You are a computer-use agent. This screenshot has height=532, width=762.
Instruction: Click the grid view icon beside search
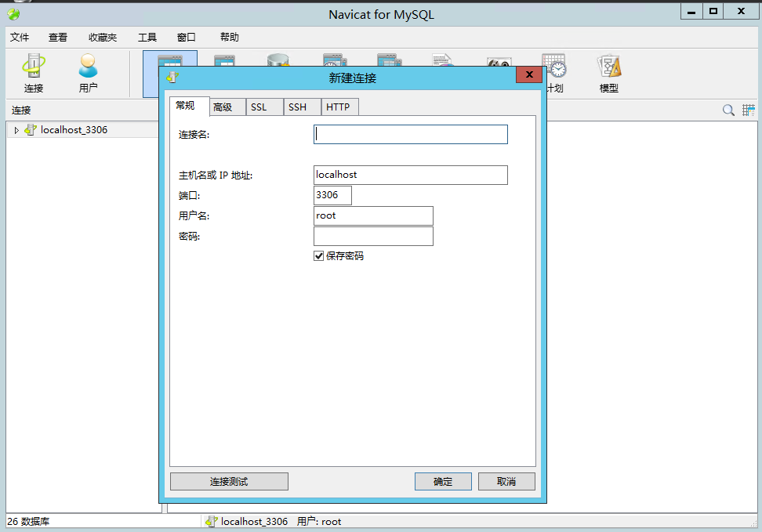point(749,110)
